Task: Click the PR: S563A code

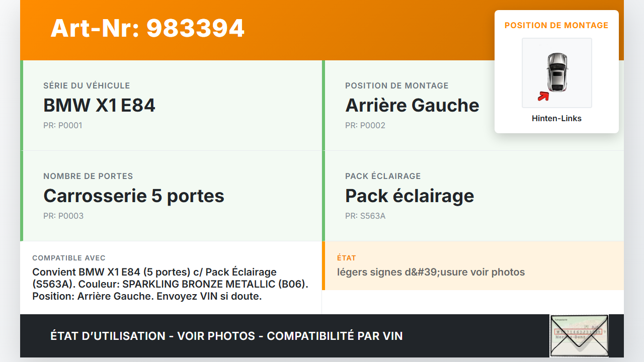Action: pos(365,216)
